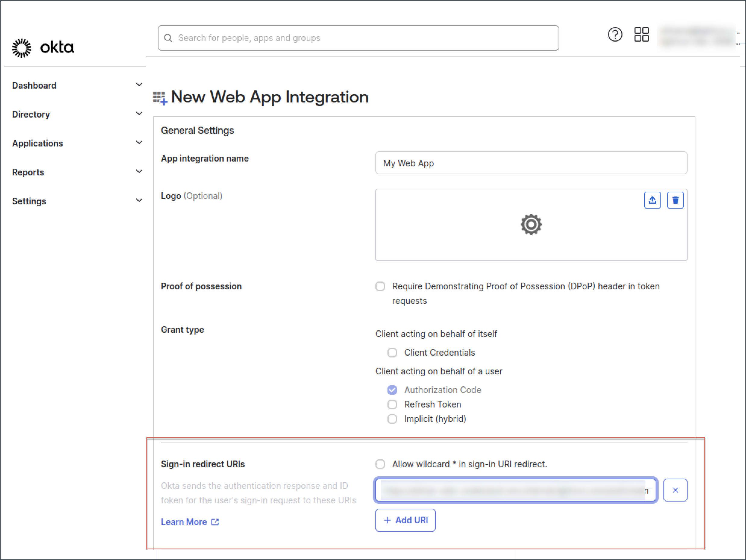Click the Add URI button
This screenshot has height=560, width=746.
pos(405,520)
